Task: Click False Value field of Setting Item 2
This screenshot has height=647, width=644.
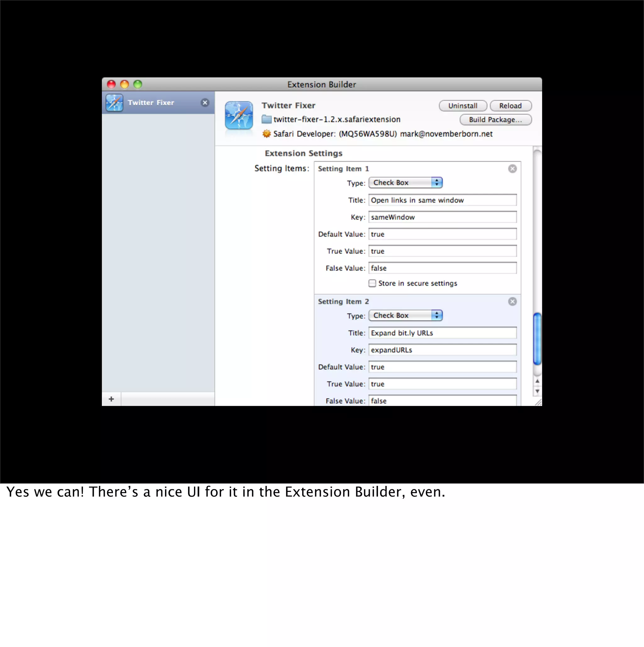Action: tap(442, 401)
